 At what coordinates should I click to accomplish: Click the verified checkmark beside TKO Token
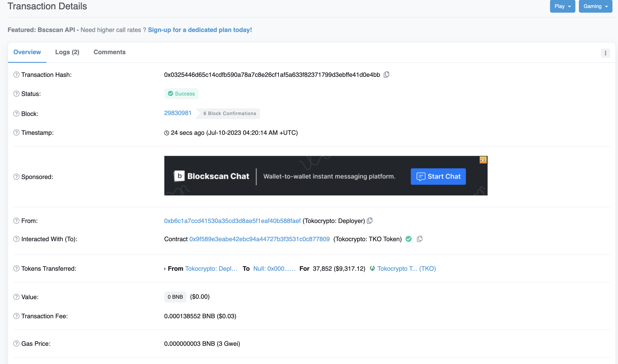click(x=409, y=239)
